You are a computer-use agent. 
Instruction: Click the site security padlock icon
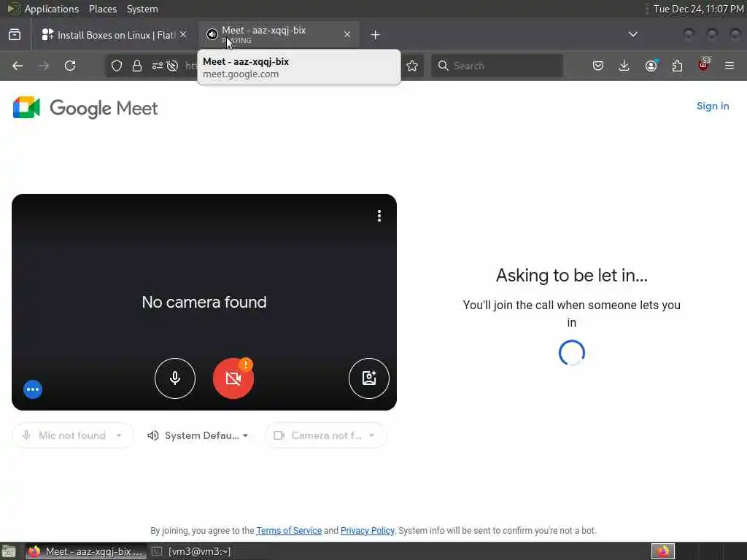pos(137,66)
